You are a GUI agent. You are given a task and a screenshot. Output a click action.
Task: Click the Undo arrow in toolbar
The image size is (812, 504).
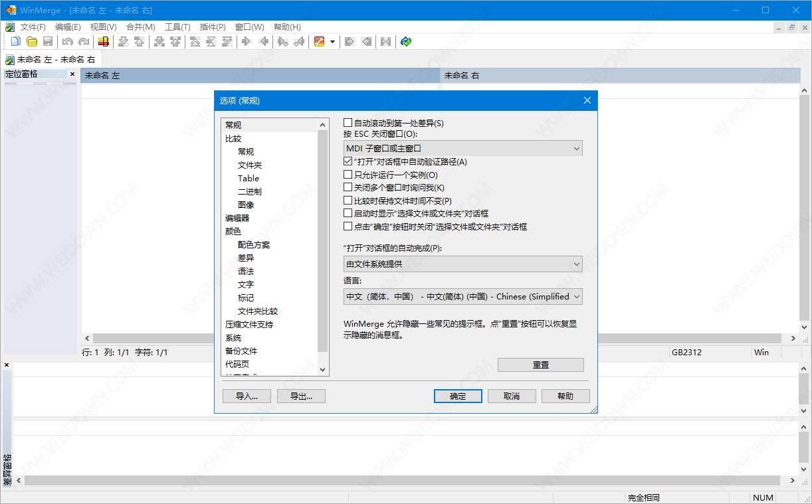(x=68, y=42)
